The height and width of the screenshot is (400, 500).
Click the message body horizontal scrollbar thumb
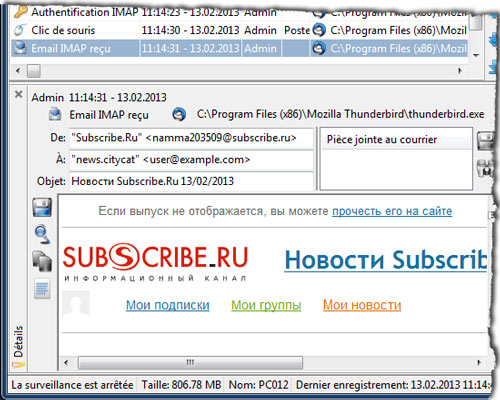point(190,362)
